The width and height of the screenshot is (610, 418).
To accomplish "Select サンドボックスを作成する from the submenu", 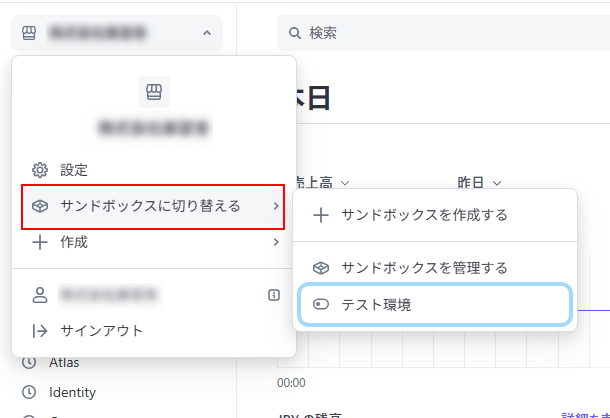I will pos(424,215).
